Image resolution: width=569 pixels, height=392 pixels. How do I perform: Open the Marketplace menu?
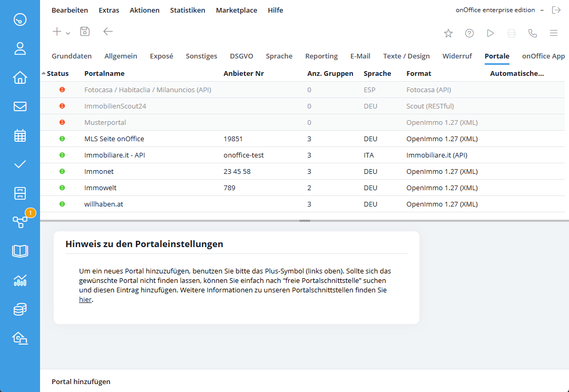coord(237,10)
